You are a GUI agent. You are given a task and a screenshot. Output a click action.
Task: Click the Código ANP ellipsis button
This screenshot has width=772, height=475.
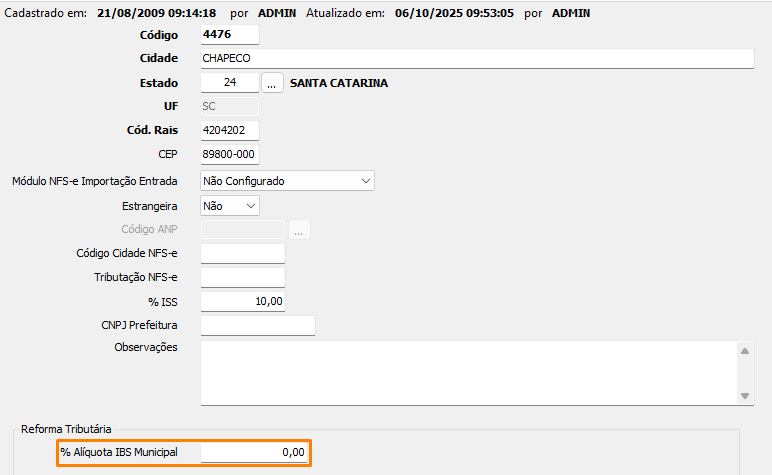(299, 230)
